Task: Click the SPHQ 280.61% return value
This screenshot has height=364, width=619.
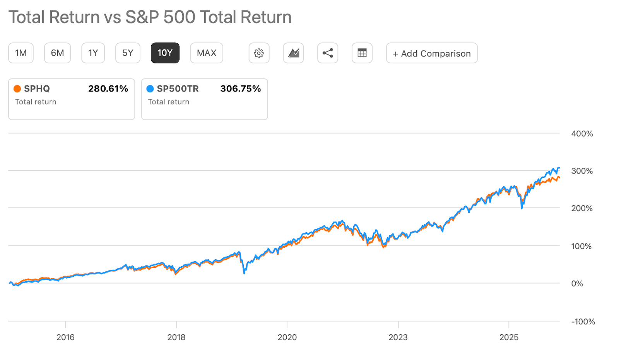Action: (108, 89)
